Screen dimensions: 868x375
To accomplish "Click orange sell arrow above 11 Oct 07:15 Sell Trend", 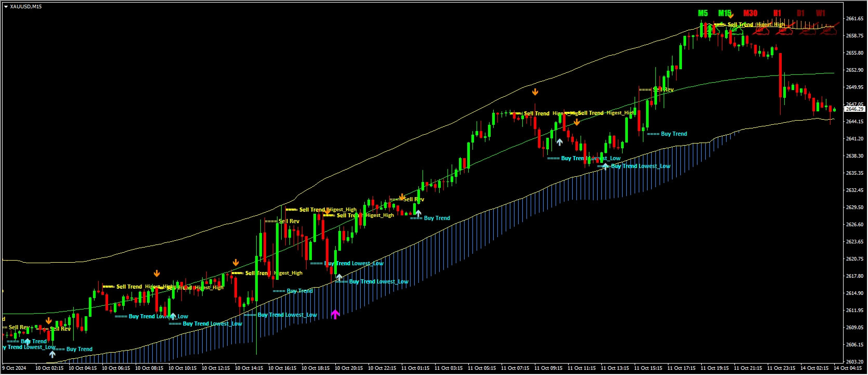I will click(535, 92).
